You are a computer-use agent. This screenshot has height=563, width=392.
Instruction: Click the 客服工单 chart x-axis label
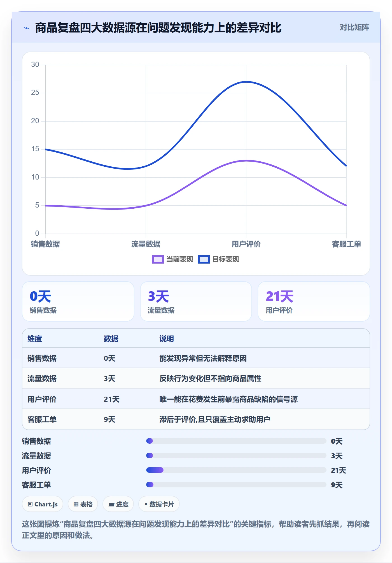click(x=346, y=244)
